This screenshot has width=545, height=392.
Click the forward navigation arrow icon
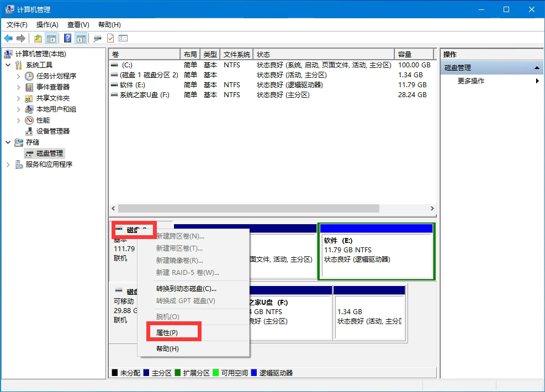coord(20,38)
